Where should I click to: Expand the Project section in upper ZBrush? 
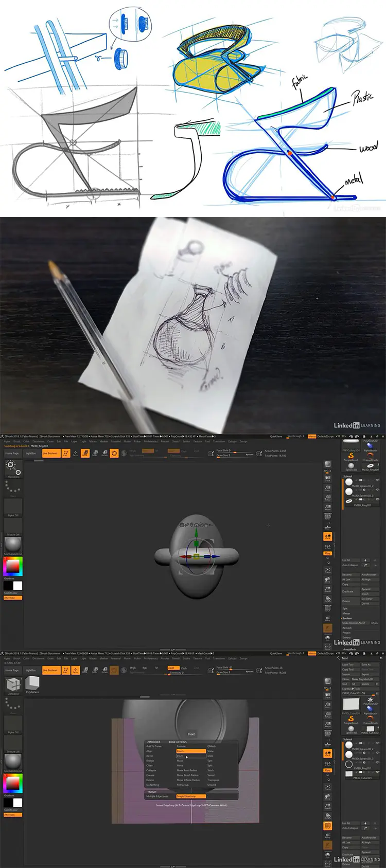point(347,632)
